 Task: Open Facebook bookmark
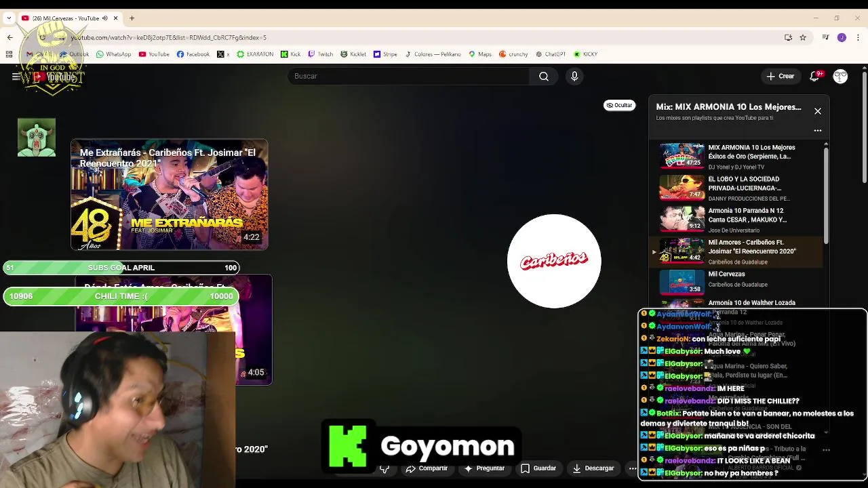coord(193,54)
